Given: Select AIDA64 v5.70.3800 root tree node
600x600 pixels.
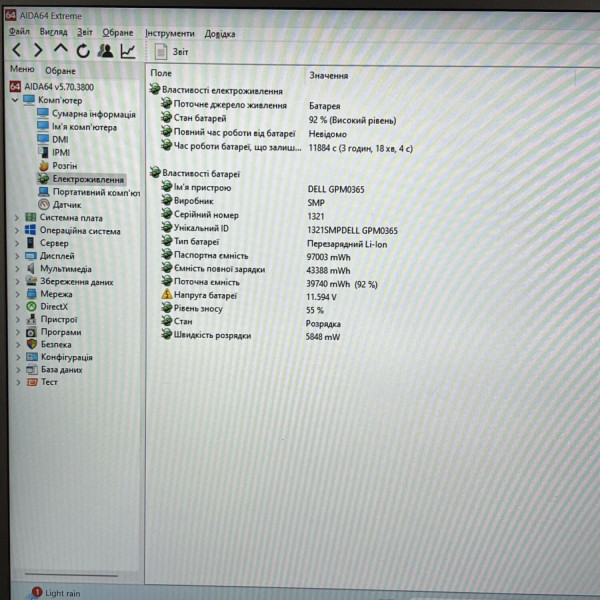Looking at the screenshot, I should point(52,87).
